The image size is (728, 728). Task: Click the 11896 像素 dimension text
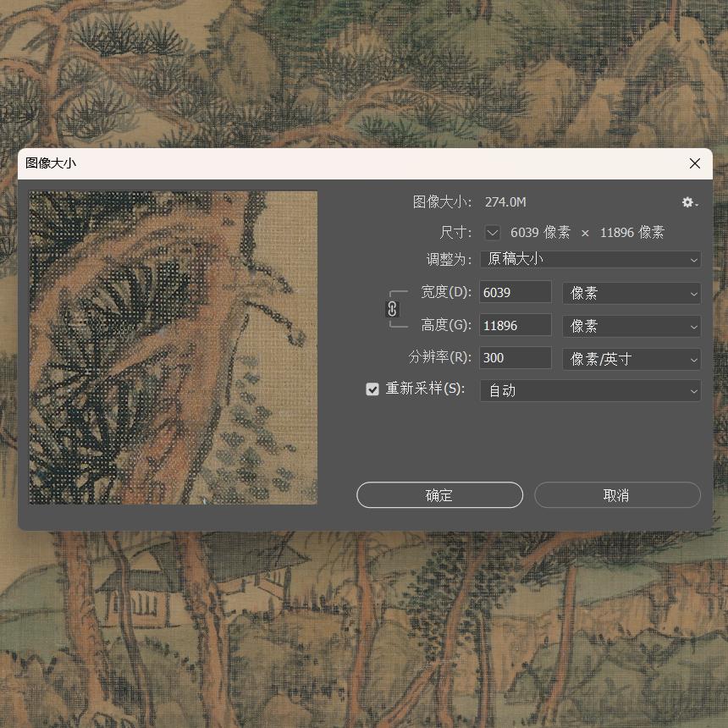tap(631, 232)
